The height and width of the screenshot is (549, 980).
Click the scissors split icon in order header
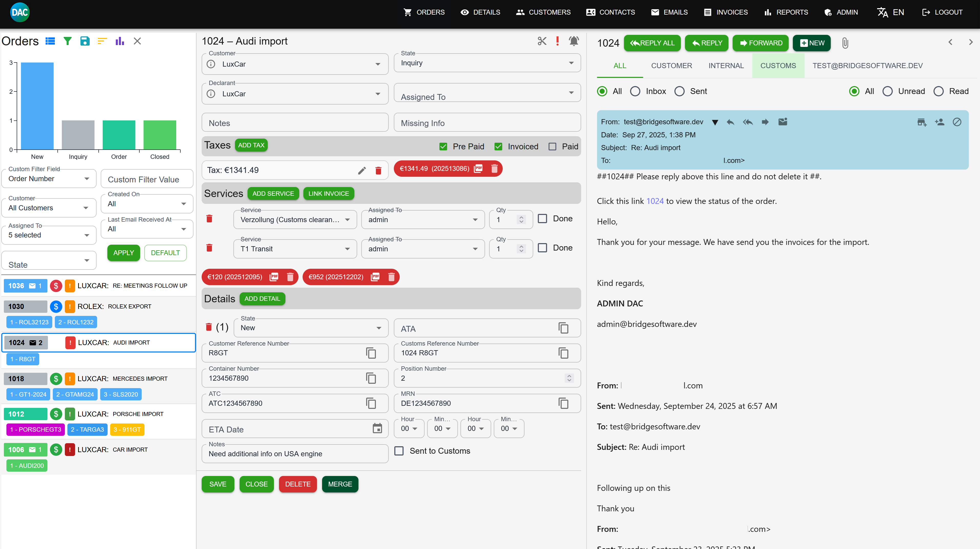[x=542, y=41]
